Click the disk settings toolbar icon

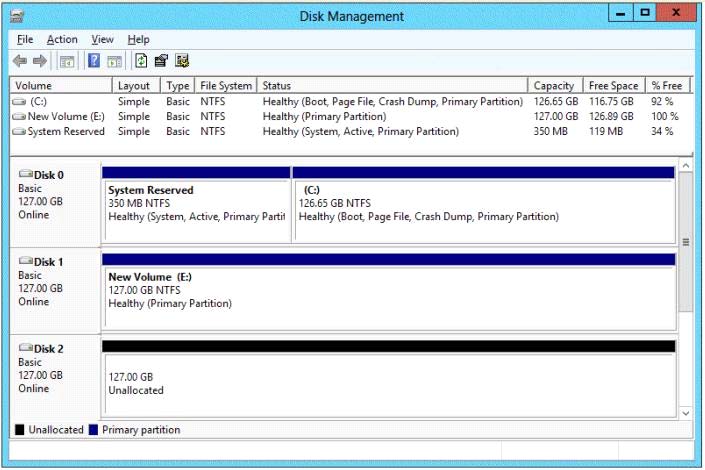(182, 61)
